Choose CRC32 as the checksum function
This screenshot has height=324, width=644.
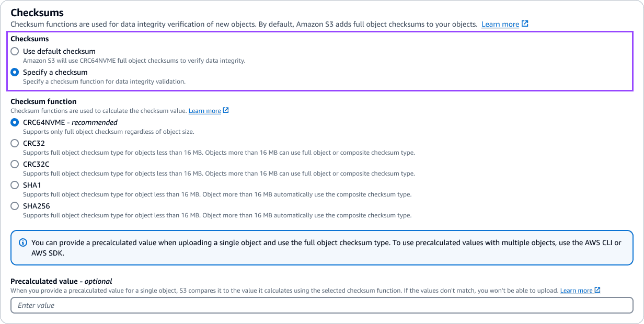[15, 143]
